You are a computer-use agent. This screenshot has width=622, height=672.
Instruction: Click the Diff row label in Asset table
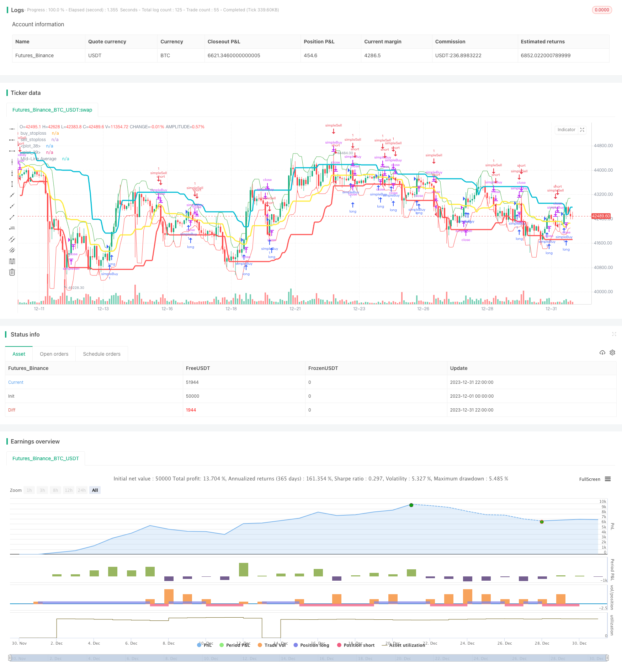[12, 410]
